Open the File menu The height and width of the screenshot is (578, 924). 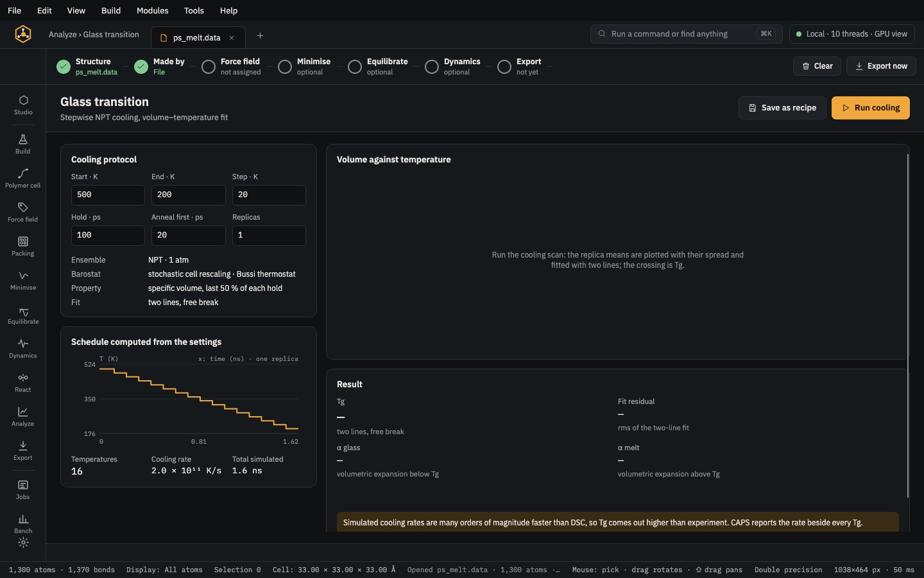tap(14, 10)
